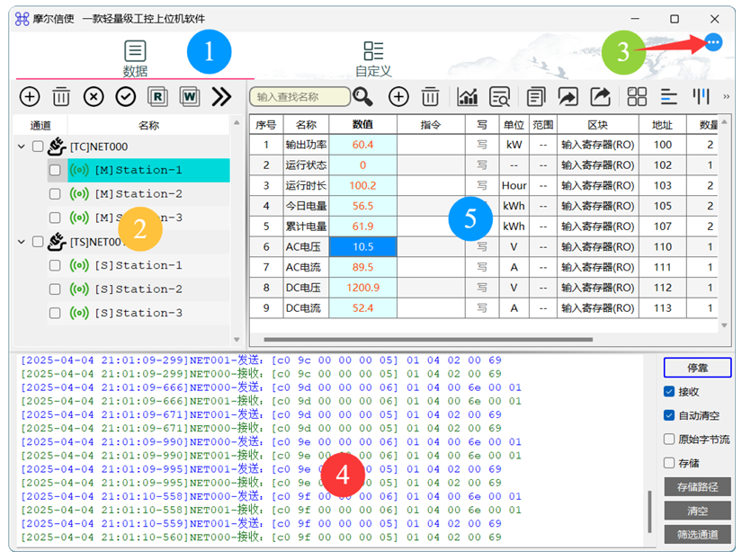Click the 筛选通道 button

(697, 535)
